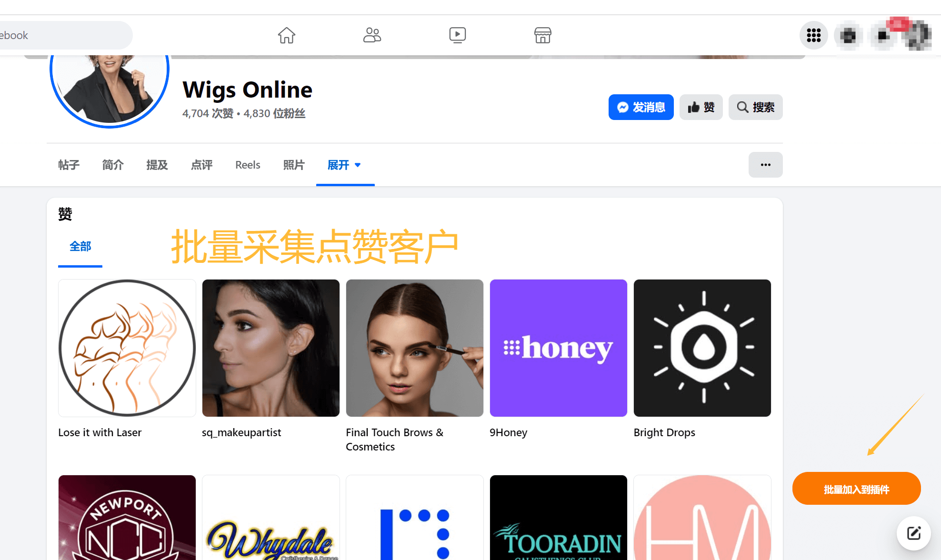
Task: Open Final Touch Brows photo thumbnail
Action: pyautogui.click(x=415, y=348)
